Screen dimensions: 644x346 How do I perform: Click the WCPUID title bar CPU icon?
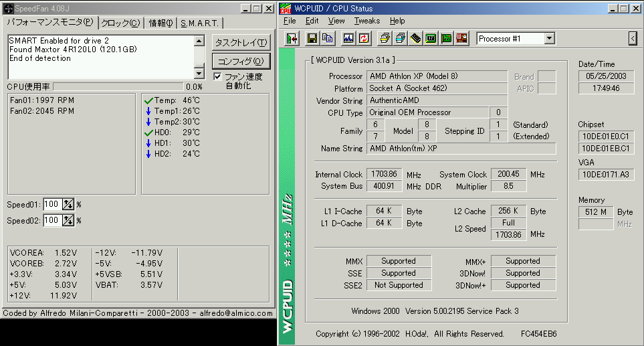coord(286,8)
